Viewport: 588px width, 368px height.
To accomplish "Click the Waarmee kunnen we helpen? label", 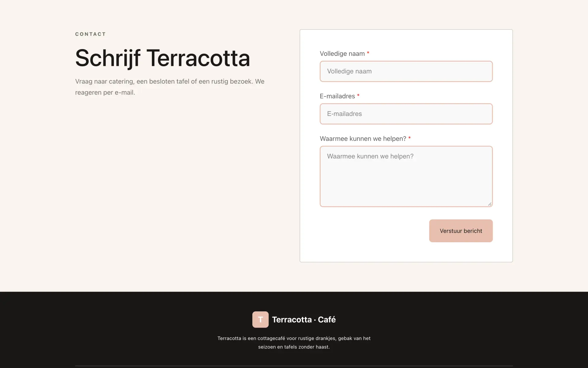I will [365, 139].
